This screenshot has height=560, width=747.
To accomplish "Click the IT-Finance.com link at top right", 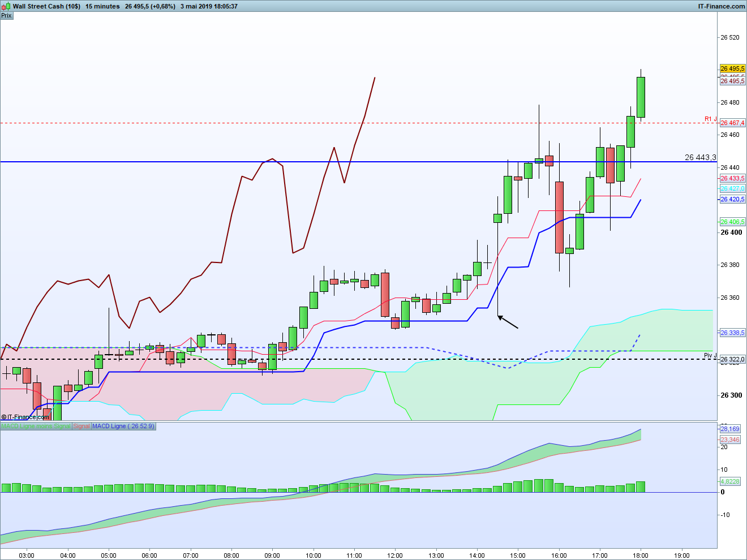I will (x=722, y=6).
